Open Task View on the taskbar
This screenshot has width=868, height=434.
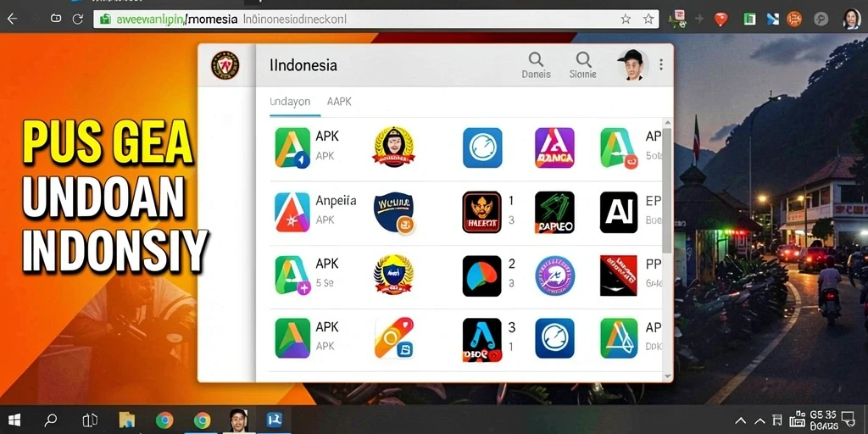click(x=90, y=420)
